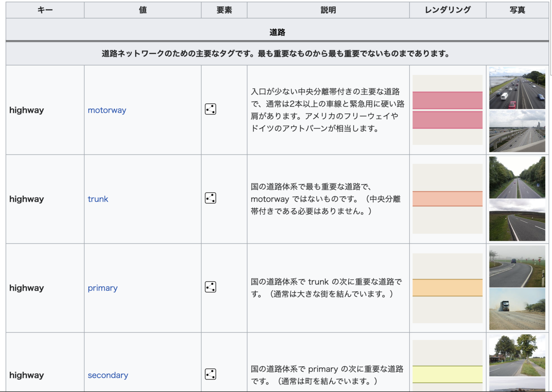The image size is (552, 392).
Task: Open the lower primary photo of the truck on a dirt road
Action: coord(517,309)
